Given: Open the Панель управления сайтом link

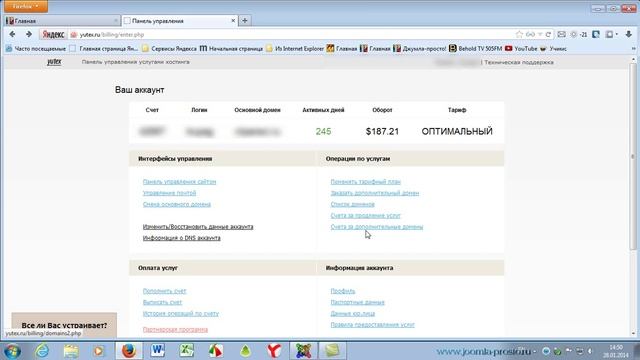Looking at the screenshot, I should (179, 182).
